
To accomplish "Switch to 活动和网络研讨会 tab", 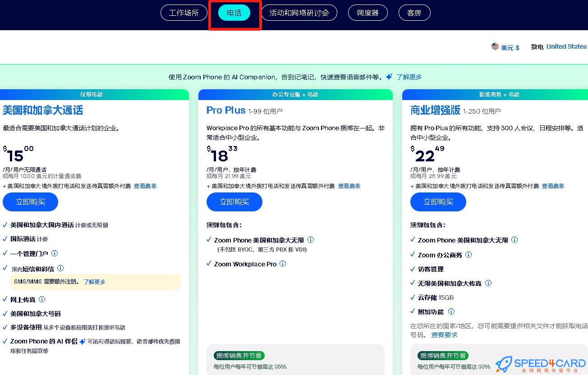I will 299,13.
